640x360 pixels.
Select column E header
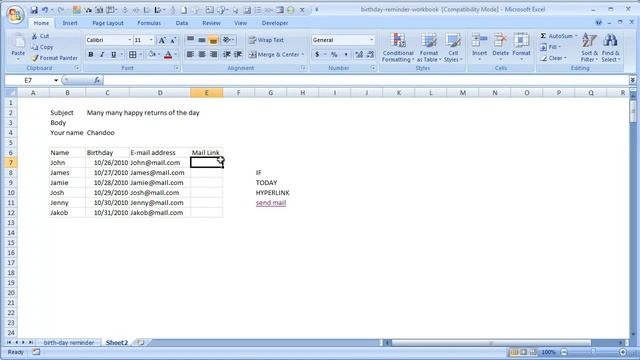coord(207,93)
